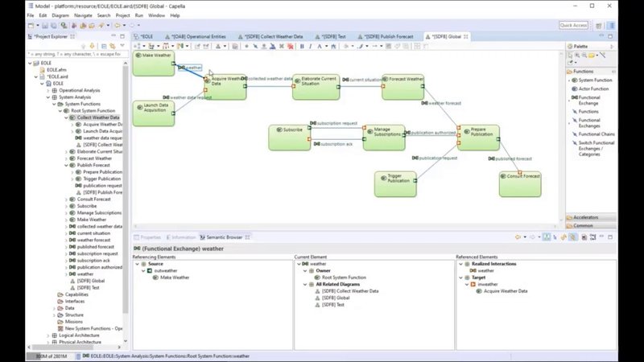Collapse Target in Referenced Elements
This screenshot has height=362, width=644.
click(460, 278)
